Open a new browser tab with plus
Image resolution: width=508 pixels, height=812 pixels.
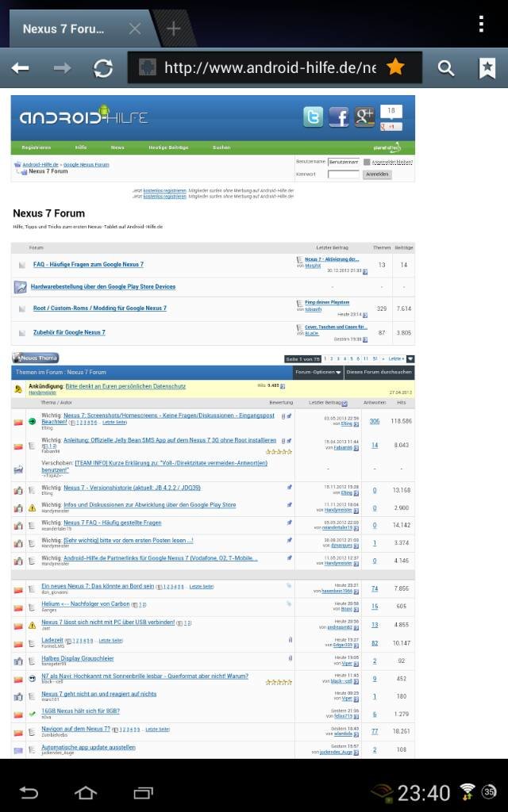pyautogui.click(x=173, y=29)
